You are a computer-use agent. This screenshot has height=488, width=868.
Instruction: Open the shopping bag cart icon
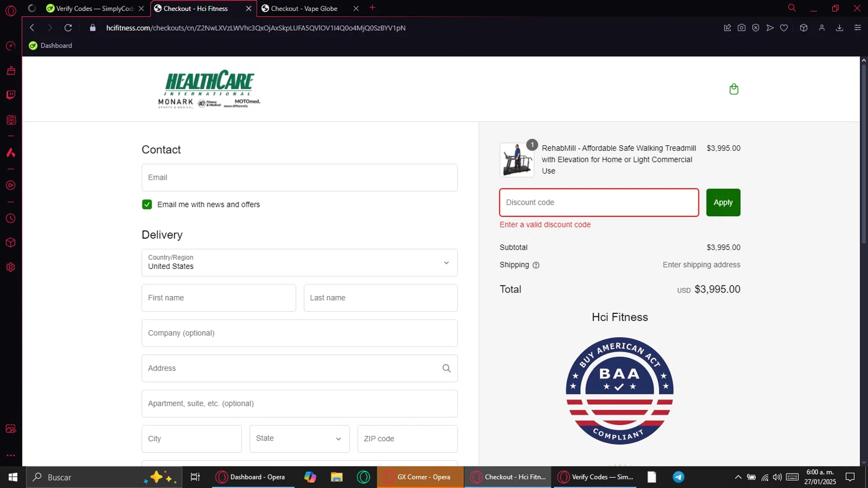click(x=734, y=89)
